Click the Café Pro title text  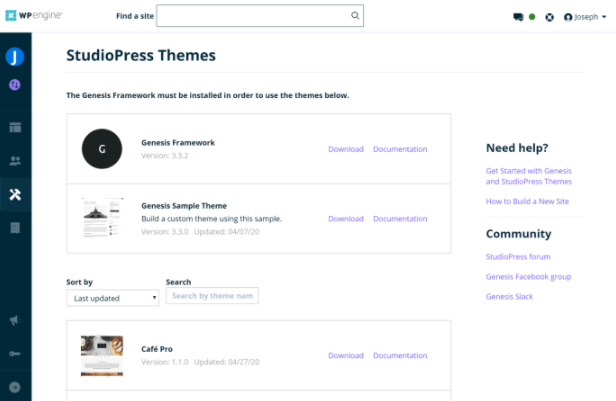pyautogui.click(x=157, y=349)
